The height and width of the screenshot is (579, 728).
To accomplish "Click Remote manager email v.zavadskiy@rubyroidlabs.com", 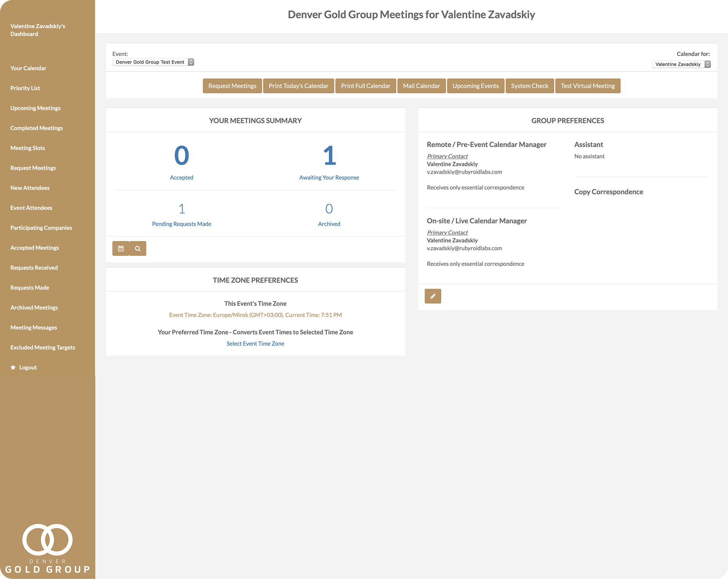I will [464, 172].
